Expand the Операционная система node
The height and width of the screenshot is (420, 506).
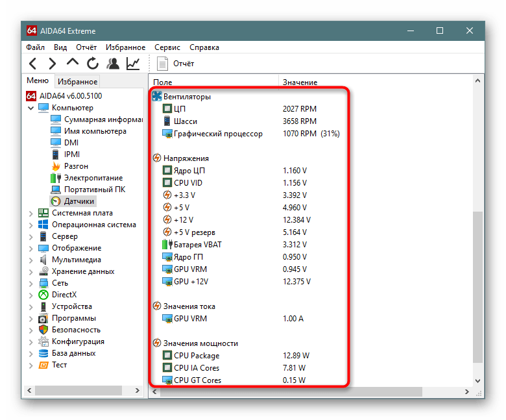(x=30, y=225)
